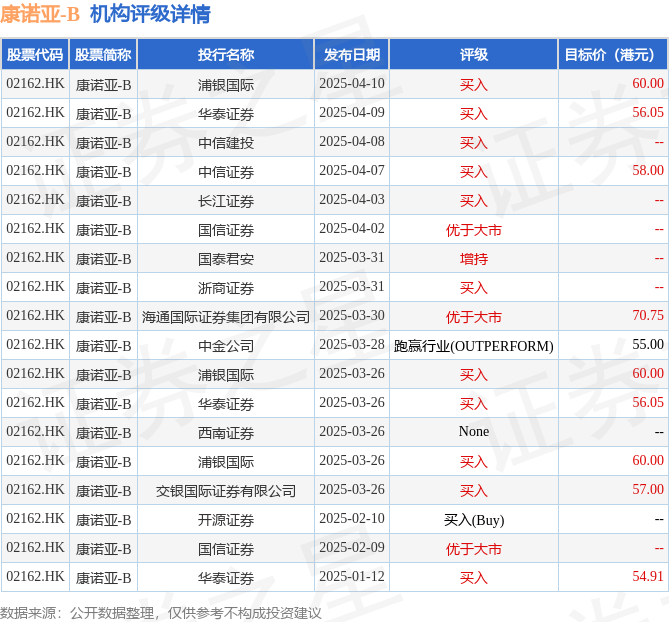Viewport: 669px width, 622px height.
Task: Click the target price 57.00
Action: [648, 490]
